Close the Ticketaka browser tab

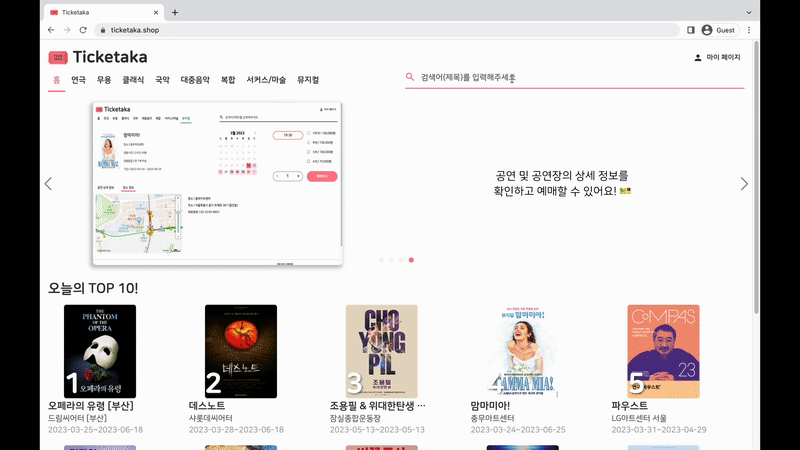tap(156, 12)
